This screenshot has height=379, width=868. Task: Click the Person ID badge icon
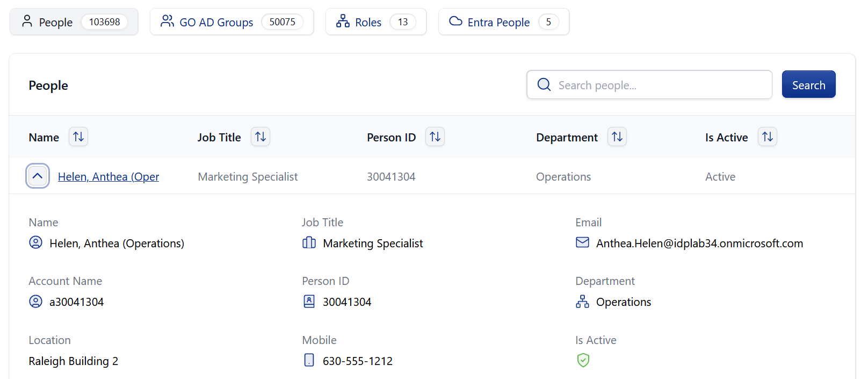coord(309,302)
